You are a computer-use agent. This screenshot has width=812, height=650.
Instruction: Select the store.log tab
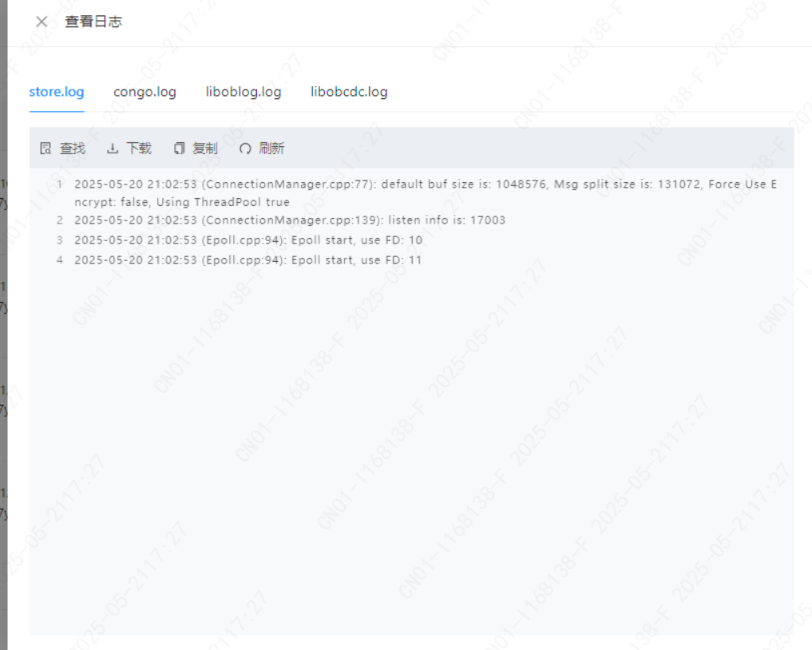click(x=57, y=92)
